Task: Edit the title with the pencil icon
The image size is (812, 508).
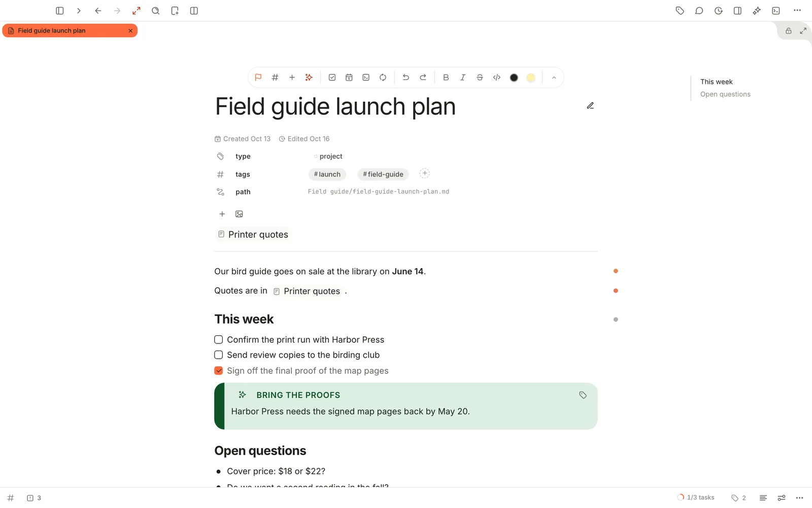Action: 590,106
